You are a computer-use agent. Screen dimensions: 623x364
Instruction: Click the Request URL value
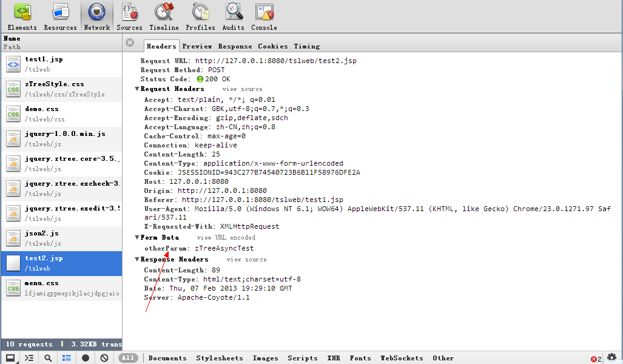(276, 61)
